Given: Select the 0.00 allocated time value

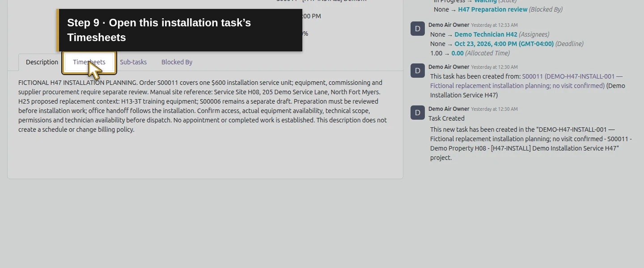Looking at the screenshot, I should click(457, 53).
